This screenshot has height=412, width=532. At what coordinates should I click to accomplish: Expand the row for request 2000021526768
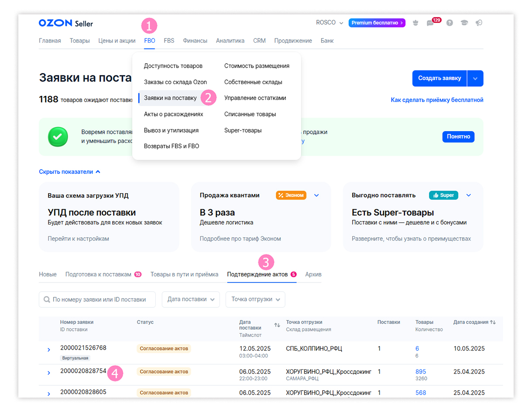point(48,350)
